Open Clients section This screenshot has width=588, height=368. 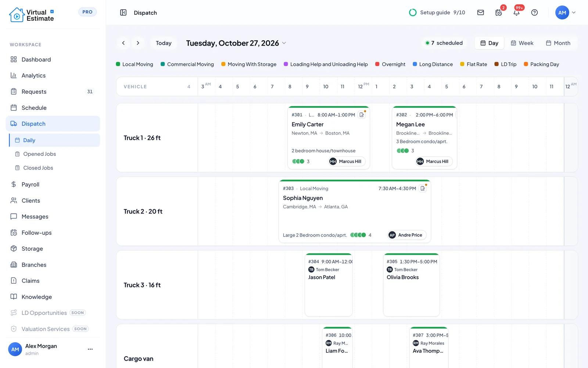pyautogui.click(x=53, y=201)
